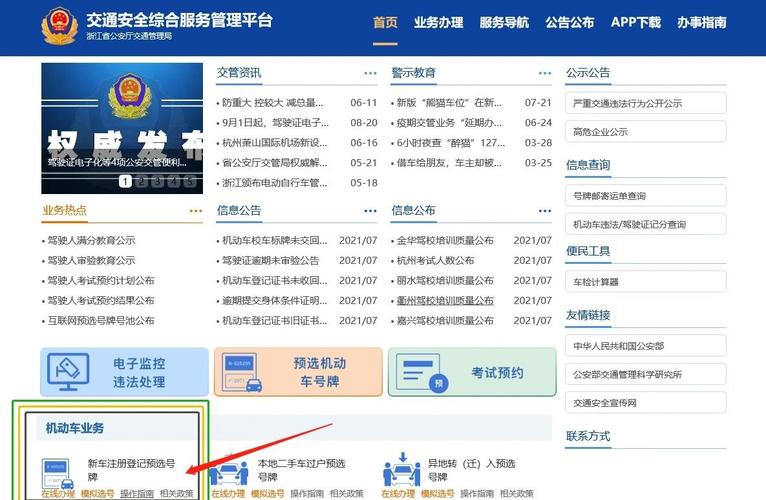Viewport: 766px width, 500px height.
Task: Open article 借车给朋友，车主却被
Action: pyautogui.click(x=449, y=163)
